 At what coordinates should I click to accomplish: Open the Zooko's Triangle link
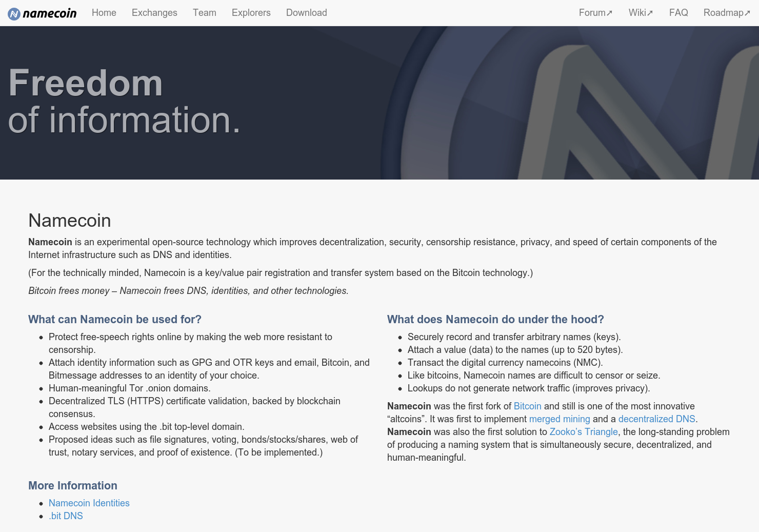click(x=583, y=431)
